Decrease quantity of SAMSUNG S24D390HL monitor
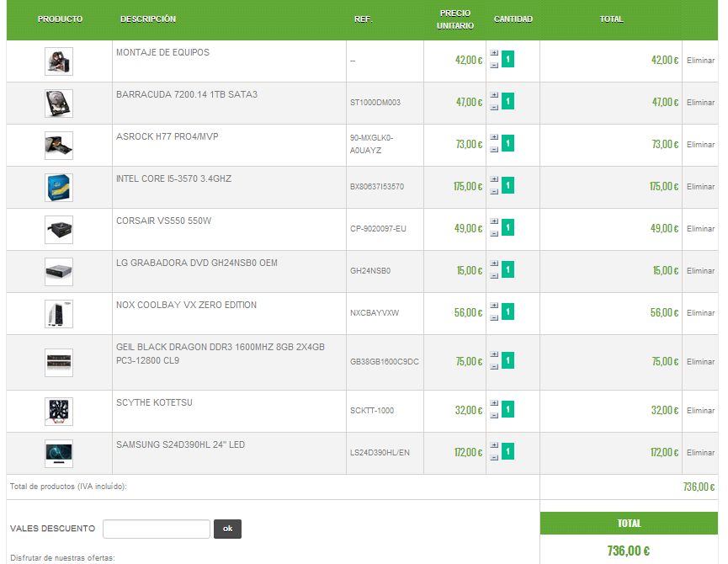The height and width of the screenshot is (564, 728). (494, 458)
